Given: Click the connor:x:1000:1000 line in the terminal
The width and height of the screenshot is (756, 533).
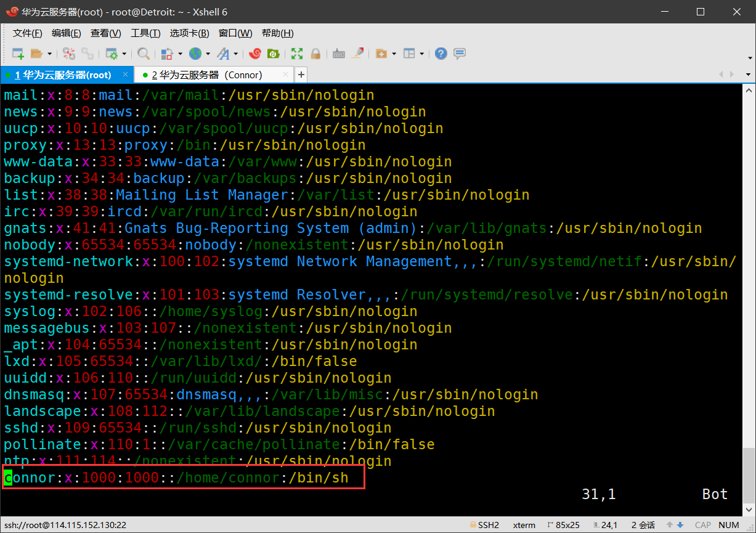Looking at the screenshot, I should [x=176, y=478].
